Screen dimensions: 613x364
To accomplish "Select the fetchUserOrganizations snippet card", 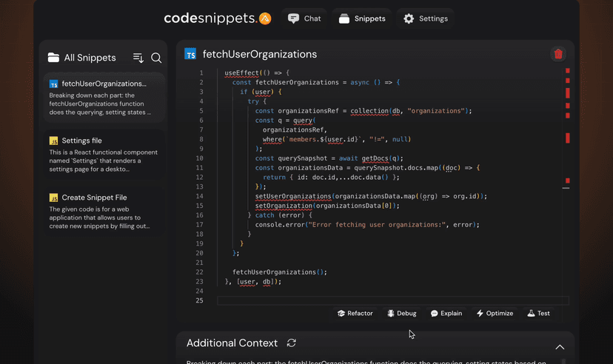I will [x=104, y=98].
